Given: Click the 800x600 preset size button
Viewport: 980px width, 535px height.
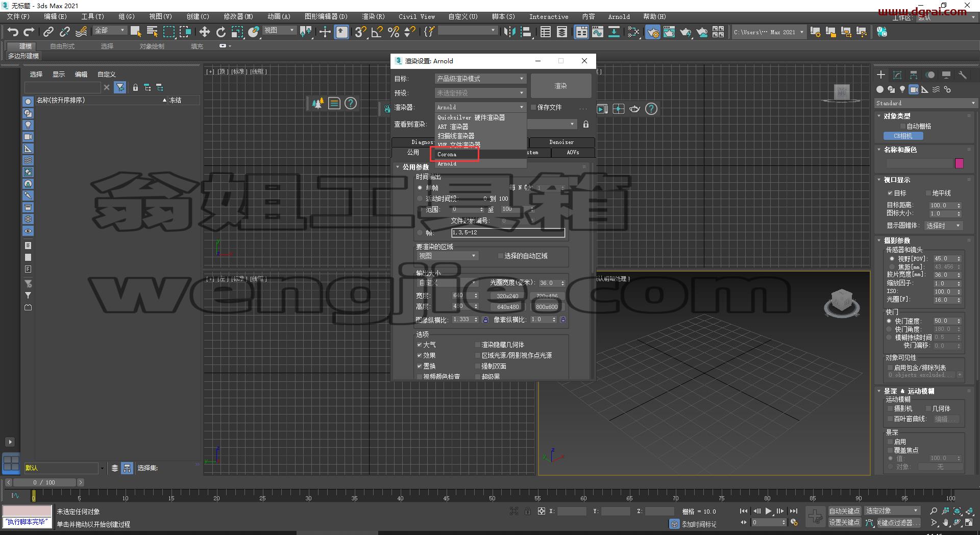Looking at the screenshot, I should point(547,307).
